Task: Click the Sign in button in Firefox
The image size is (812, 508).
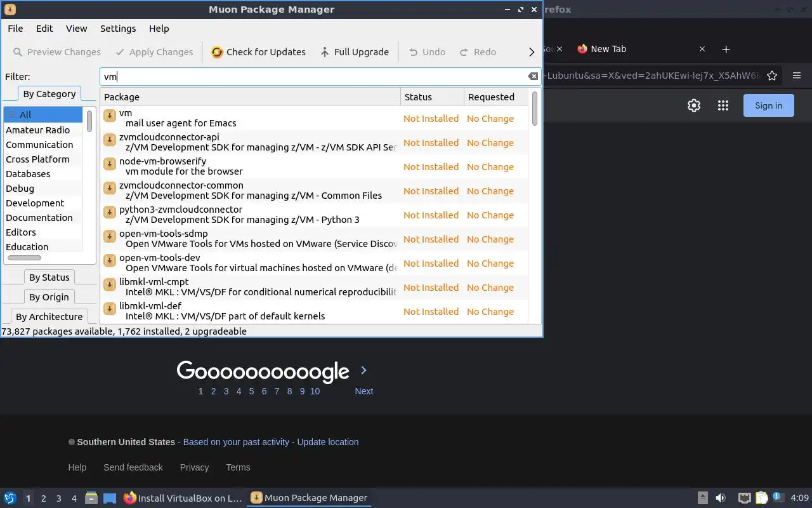Action: (768, 105)
